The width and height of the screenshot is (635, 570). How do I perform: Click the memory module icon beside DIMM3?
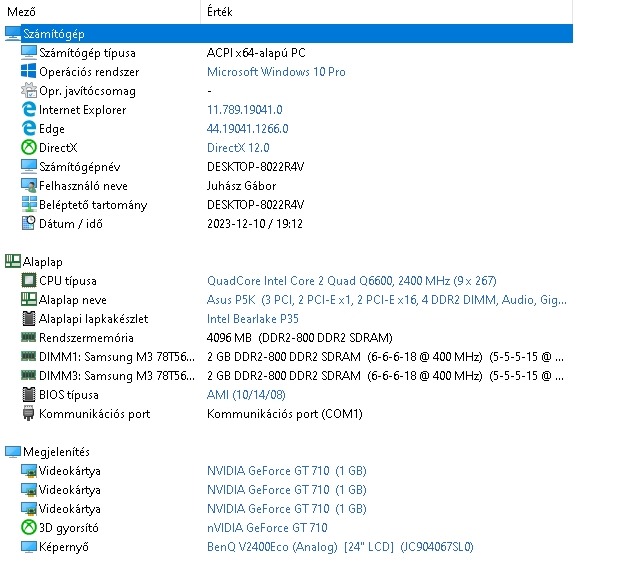pos(28,375)
